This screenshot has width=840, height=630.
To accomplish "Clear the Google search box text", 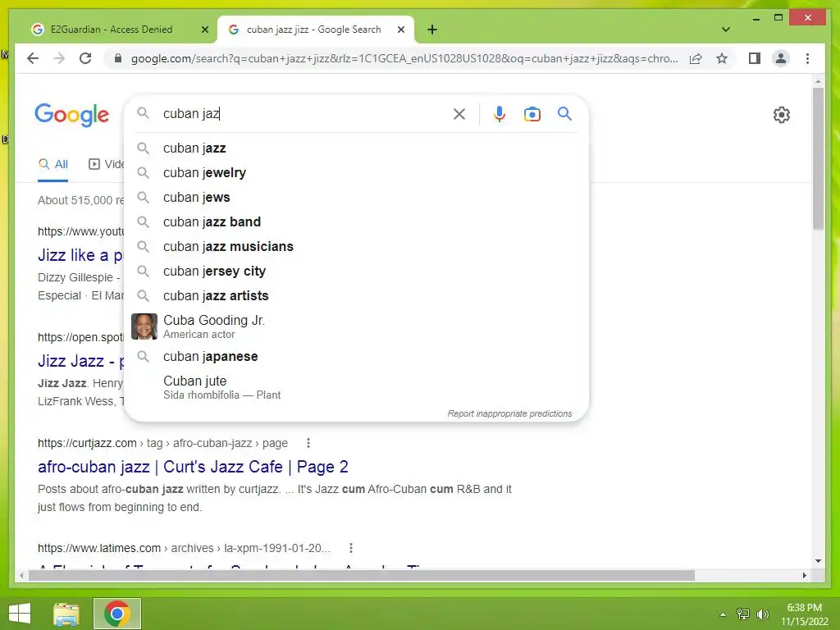I will click(459, 113).
